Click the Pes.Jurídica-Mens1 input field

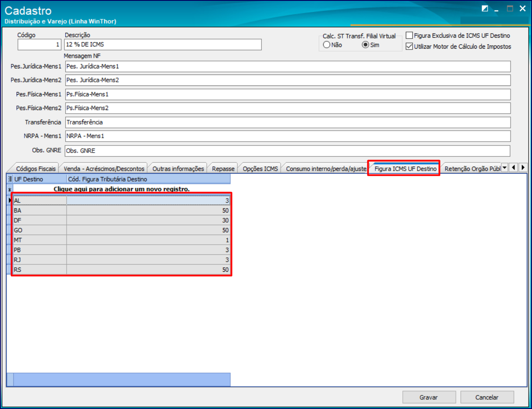coord(288,66)
